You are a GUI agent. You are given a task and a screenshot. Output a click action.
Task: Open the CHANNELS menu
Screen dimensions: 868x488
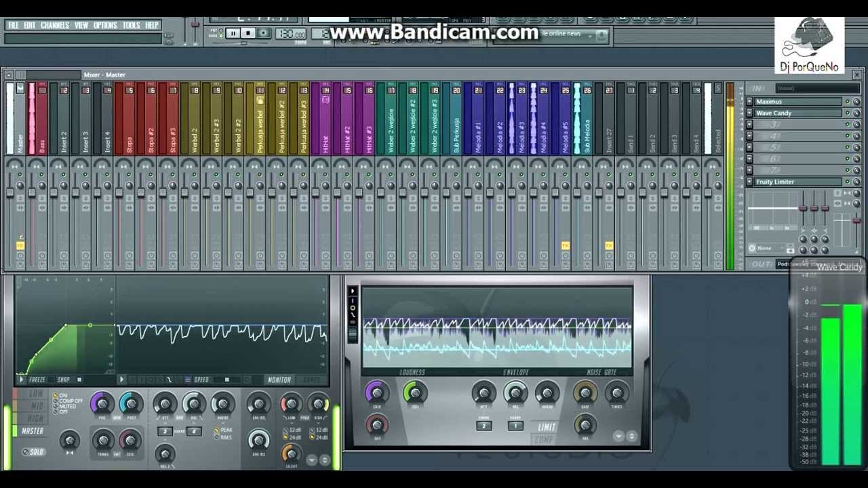pyautogui.click(x=55, y=25)
